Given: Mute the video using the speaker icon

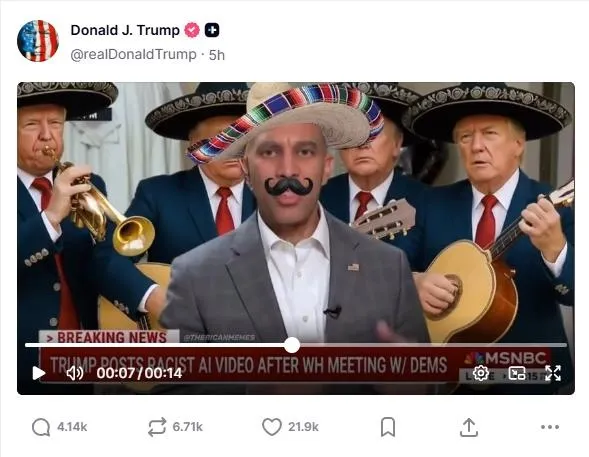Looking at the screenshot, I should coord(75,373).
